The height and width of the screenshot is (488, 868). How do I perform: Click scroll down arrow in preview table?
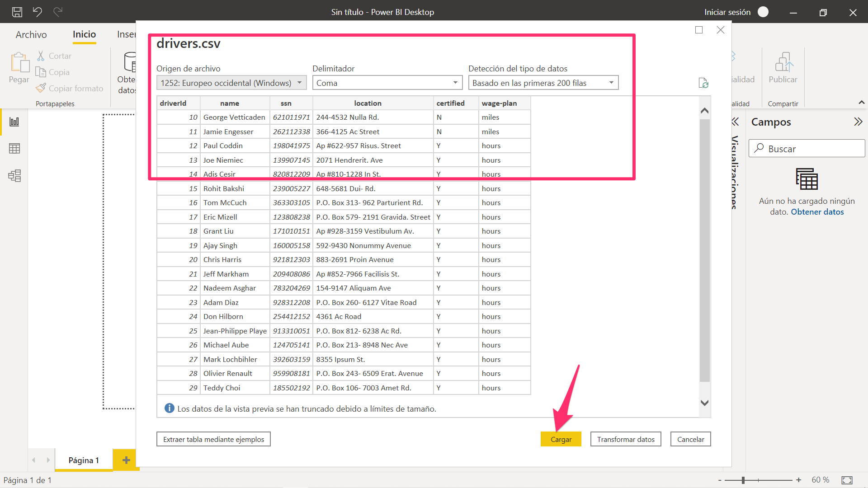coord(704,403)
